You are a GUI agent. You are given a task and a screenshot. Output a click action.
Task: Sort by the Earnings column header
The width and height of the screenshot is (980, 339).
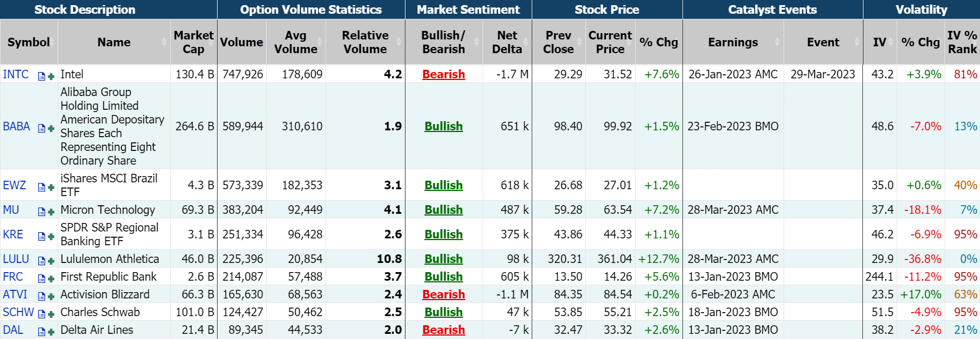coord(733,42)
